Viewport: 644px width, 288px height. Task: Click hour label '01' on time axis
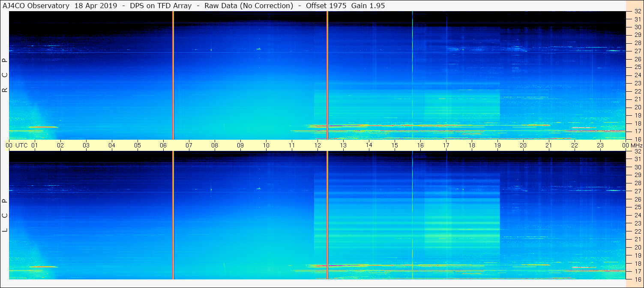point(35,145)
